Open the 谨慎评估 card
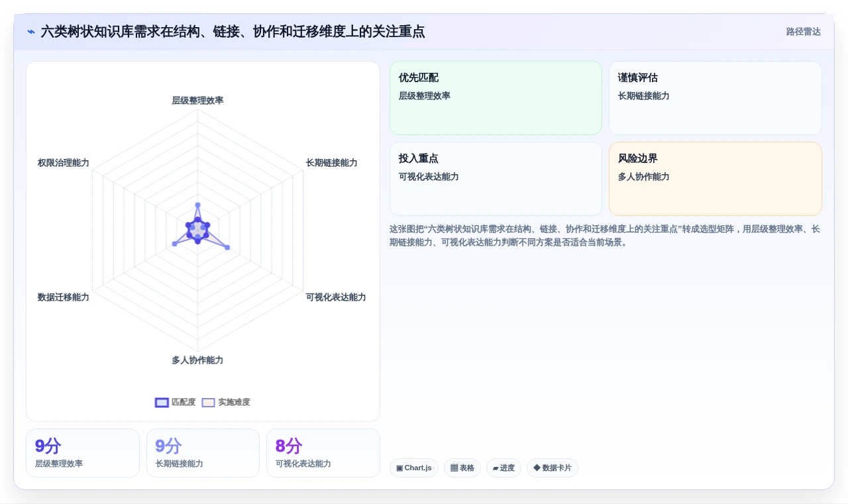Screen dimensions: 848x504 (715, 98)
